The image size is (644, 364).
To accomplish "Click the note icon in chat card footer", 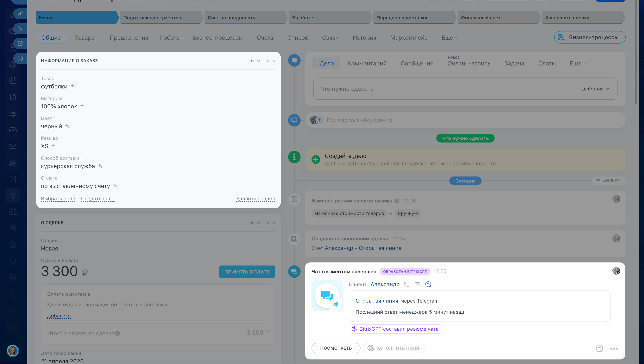I will click(x=599, y=349).
